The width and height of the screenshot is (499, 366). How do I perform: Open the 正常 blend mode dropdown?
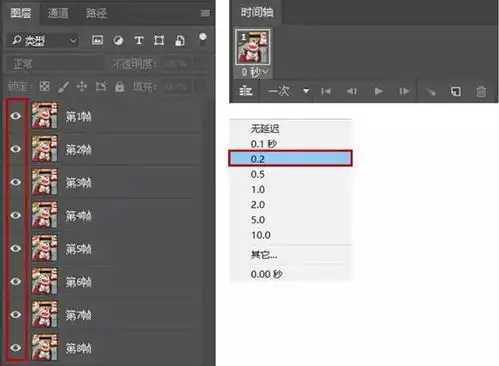click(55, 64)
